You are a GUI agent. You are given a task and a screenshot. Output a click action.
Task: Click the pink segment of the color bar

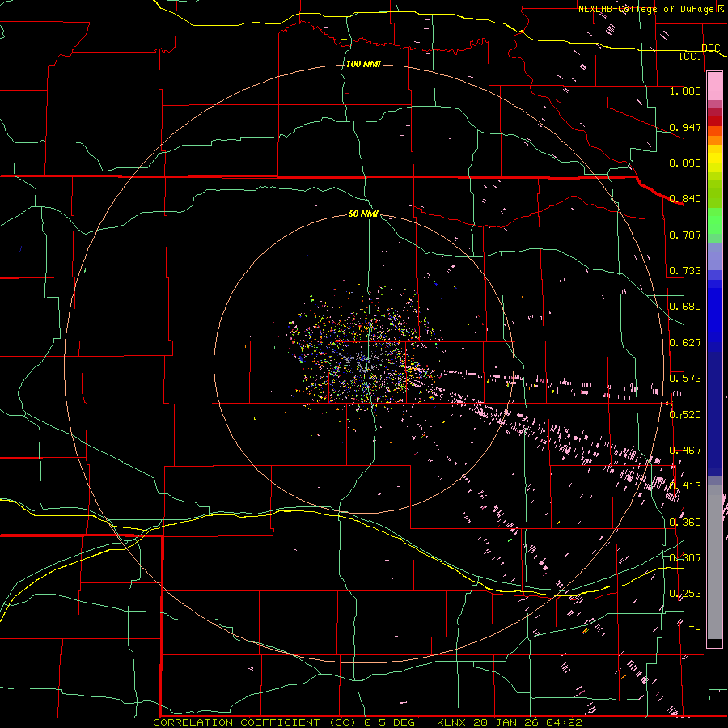714,86
